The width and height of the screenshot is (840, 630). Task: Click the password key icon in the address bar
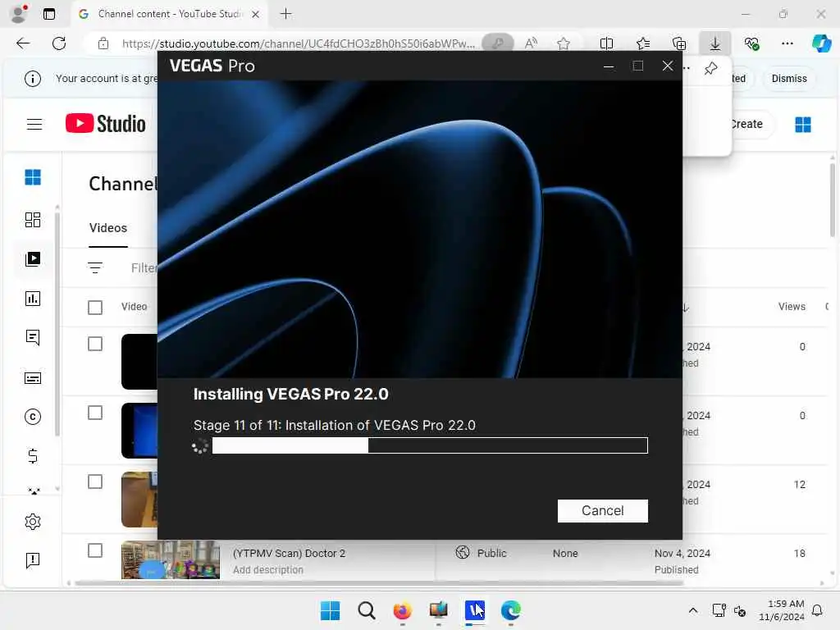[x=498, y=43]
